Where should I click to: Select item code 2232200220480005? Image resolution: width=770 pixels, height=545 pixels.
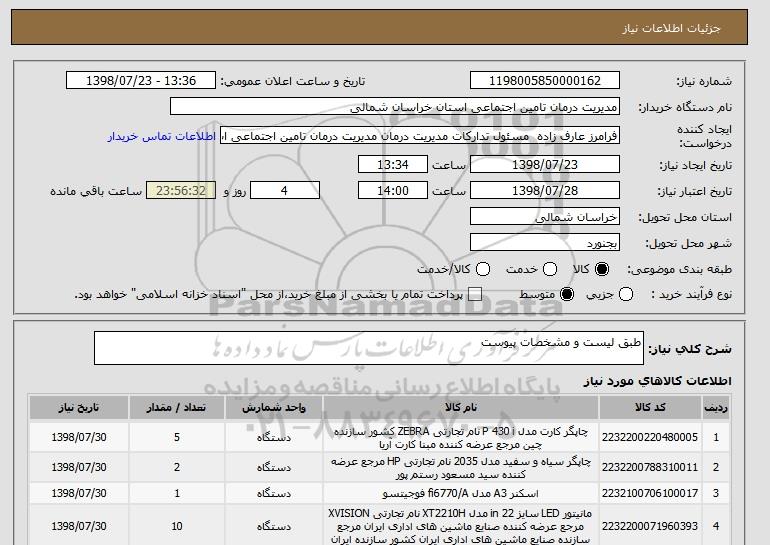coord(650,437)
